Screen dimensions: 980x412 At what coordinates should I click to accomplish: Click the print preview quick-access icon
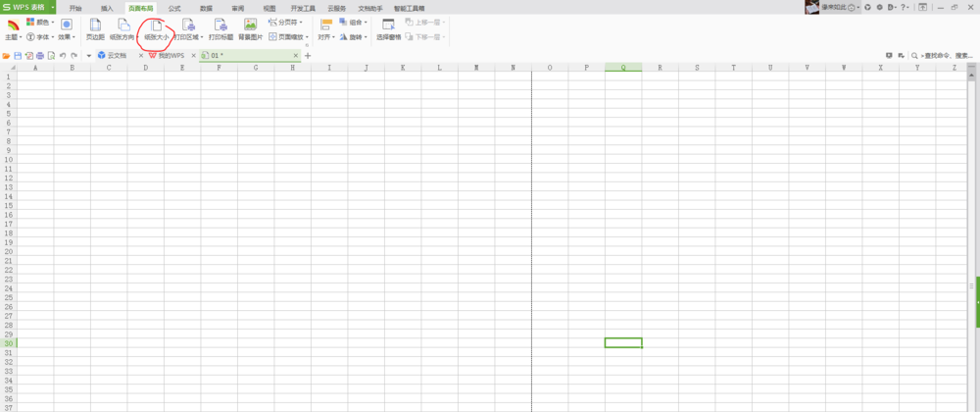pos(51,56)
